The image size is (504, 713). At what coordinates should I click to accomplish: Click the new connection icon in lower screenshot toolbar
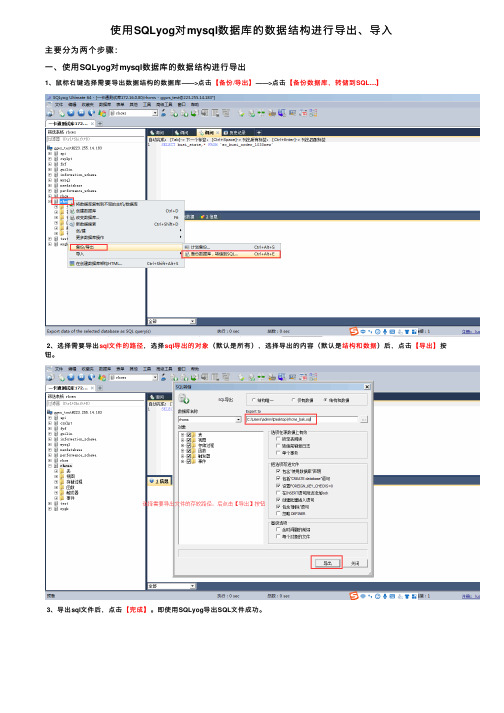coord(50,377)
